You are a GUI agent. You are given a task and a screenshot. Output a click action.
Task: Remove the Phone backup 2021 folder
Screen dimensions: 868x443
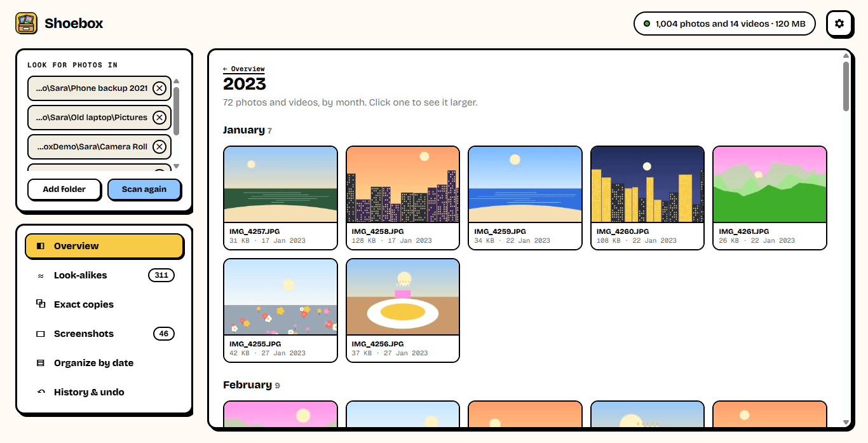(x=159, y=88)
